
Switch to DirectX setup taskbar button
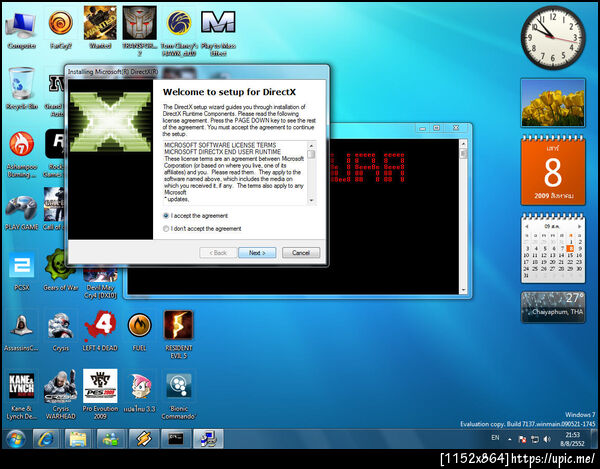coord(208,438)
